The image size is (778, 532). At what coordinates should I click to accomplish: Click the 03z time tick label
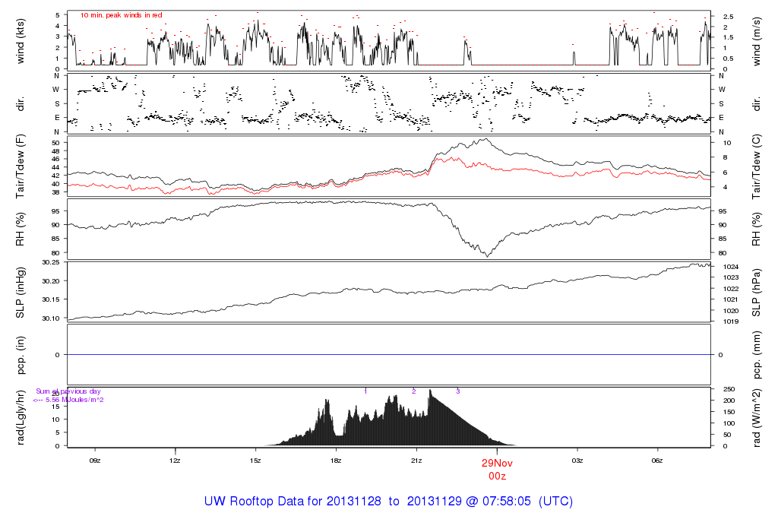pyautogui.click(x=577, y=461)
